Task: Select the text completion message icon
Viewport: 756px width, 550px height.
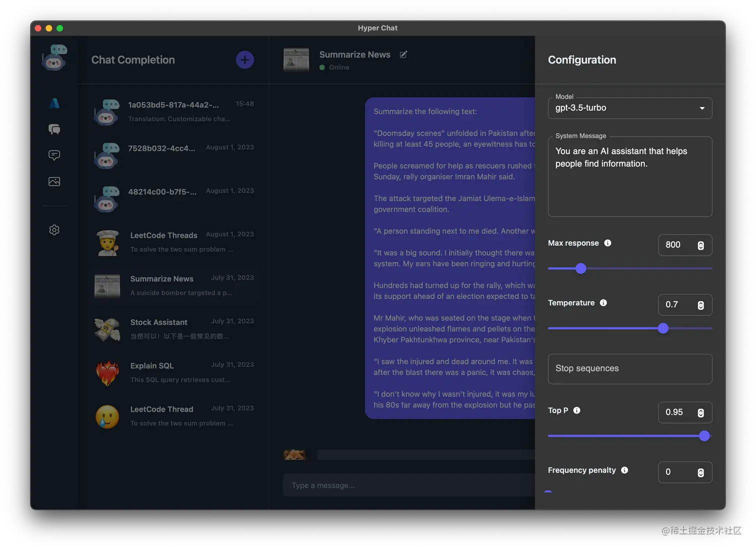Action: pyautogui.click(x=54, y=155)
